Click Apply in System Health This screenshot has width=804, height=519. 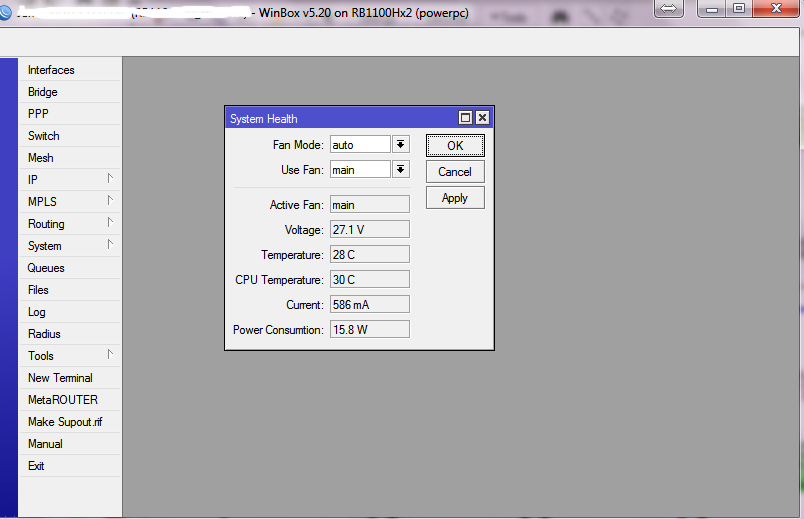pos(455,198)
